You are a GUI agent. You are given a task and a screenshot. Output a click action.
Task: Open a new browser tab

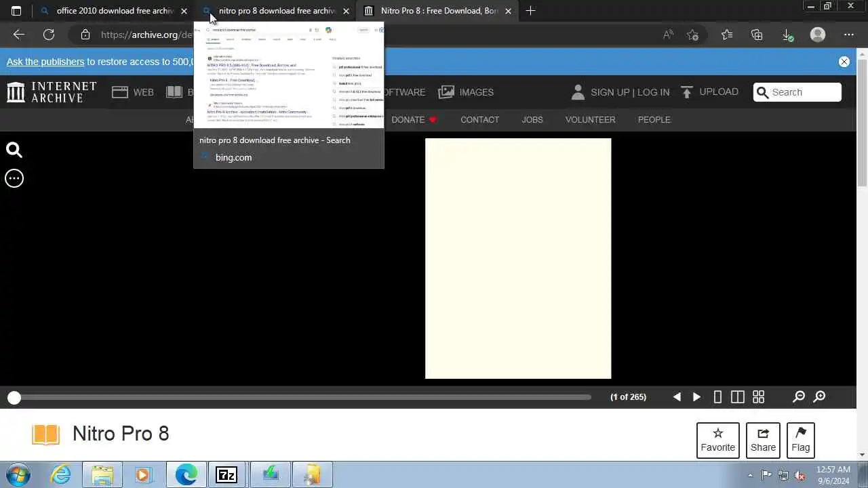tap(530, 11)
